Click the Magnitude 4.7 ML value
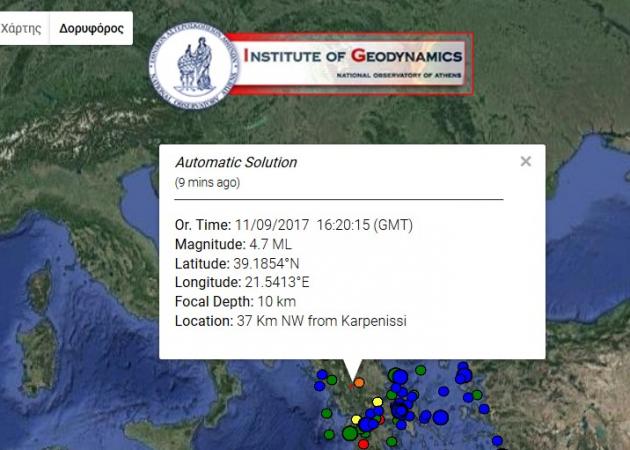Screen dimensions: 630x450 (x=271, y=244)
